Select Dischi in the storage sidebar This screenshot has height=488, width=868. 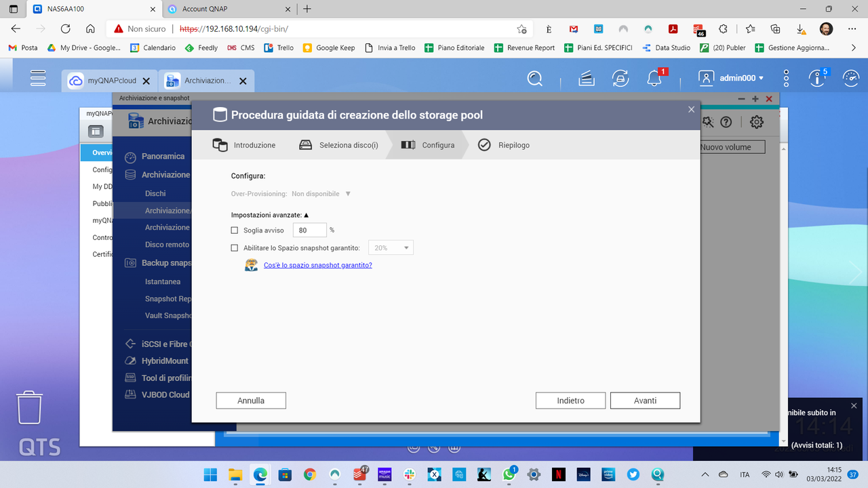155,194
